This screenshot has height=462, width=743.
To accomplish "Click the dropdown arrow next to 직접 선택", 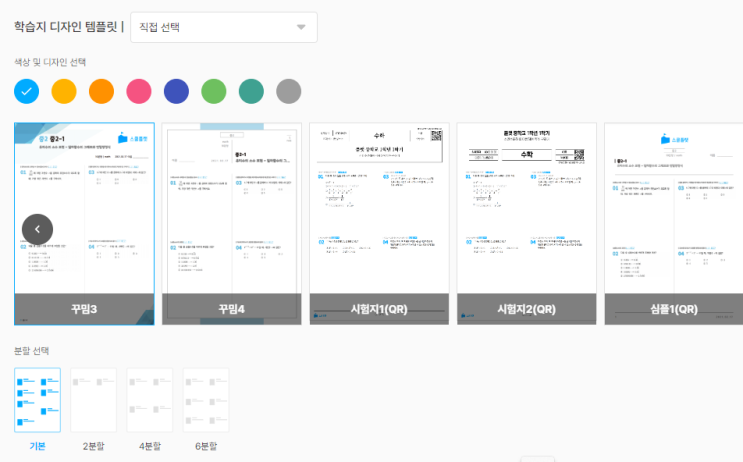I will [301, 27].
